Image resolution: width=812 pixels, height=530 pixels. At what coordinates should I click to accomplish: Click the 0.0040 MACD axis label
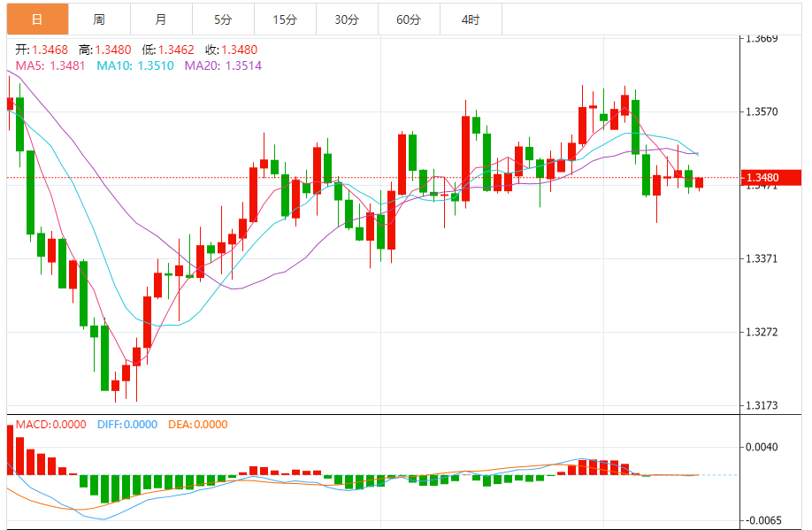(762, 447)
